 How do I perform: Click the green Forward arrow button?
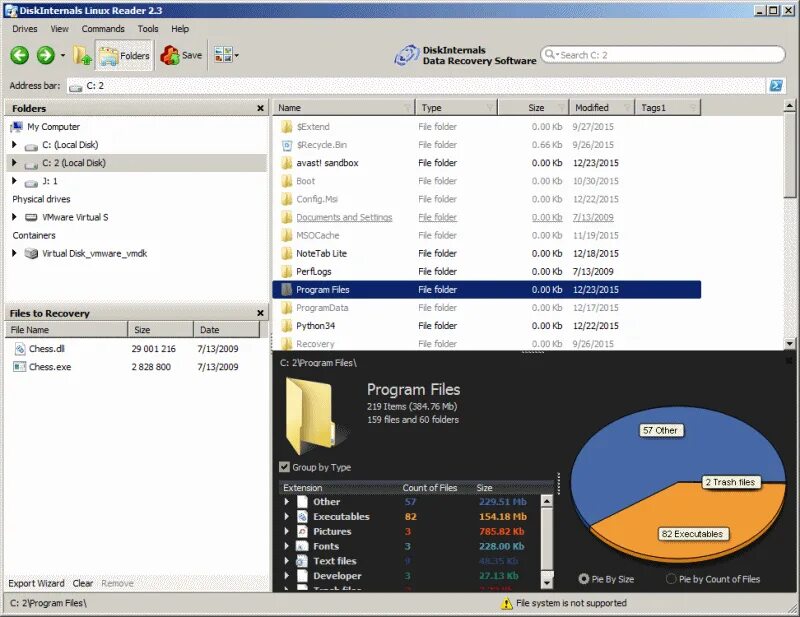pos(45,55)
